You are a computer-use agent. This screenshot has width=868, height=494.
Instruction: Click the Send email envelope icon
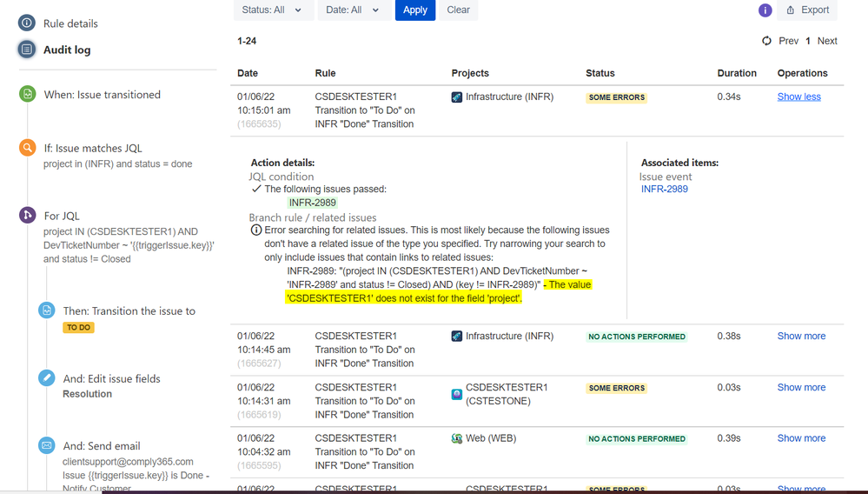(x=47, y=445)
